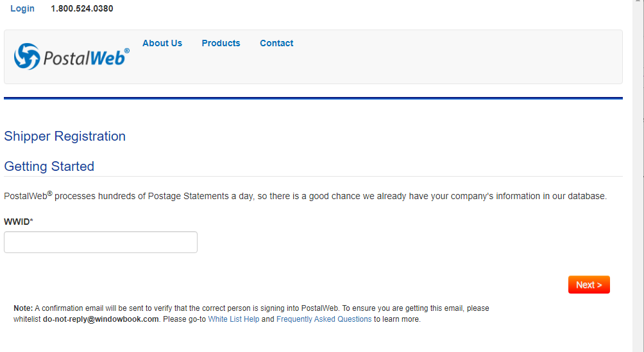Click the registered trademark symbol beside logo
Image resolution: width=644 pixels, height=352 pixels.
click(x=127, y=51)
